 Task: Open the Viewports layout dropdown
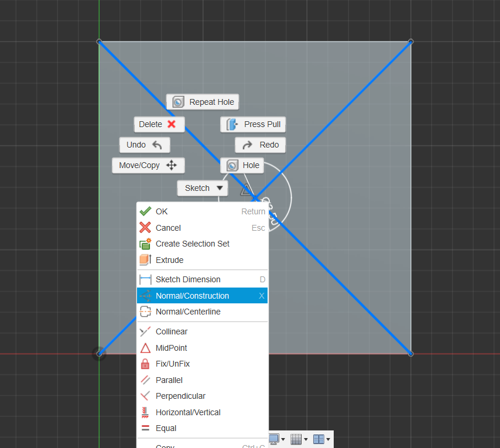(321, 439)
